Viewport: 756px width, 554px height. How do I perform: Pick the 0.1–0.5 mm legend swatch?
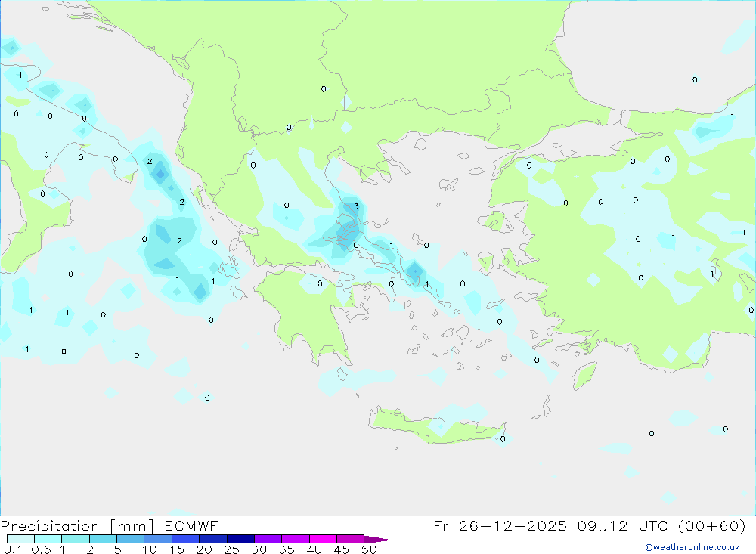[x=20, y=539]
